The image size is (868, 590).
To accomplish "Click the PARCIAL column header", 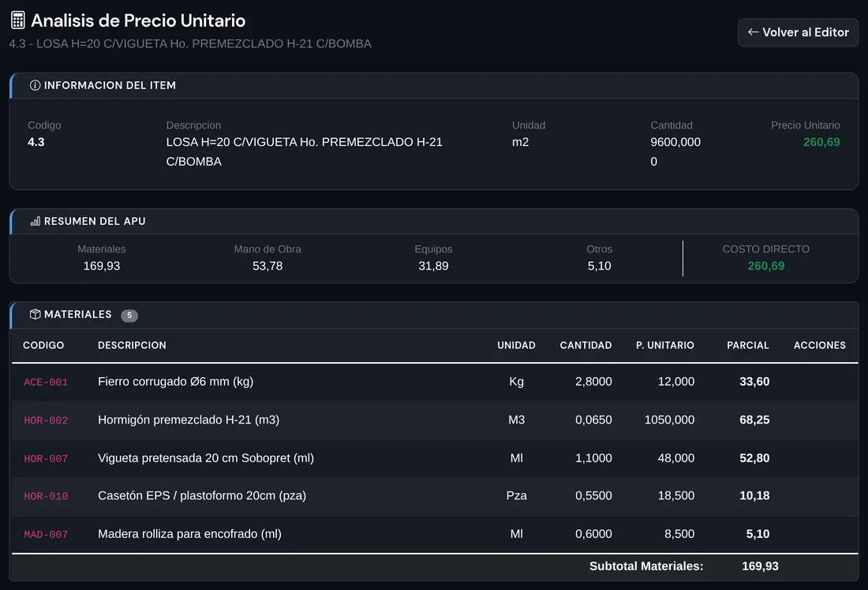I will [x=748, y=345].
